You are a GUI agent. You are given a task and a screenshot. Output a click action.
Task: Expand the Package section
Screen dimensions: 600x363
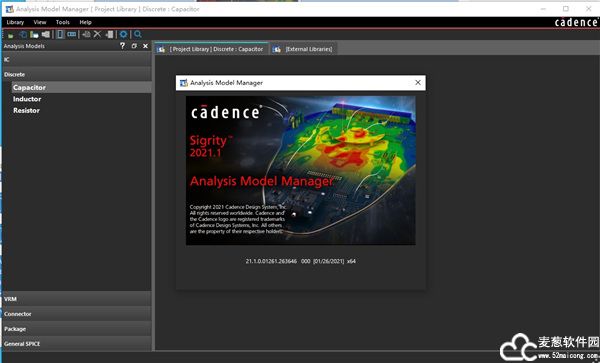(x=77, y=329)
